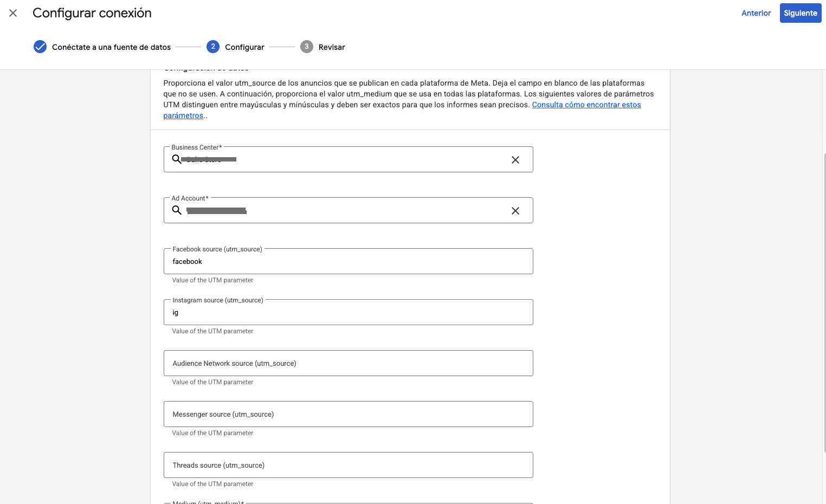Open the Configurar step
The width and height of the screenshot is (826, 504).
[x=244, y=47]
